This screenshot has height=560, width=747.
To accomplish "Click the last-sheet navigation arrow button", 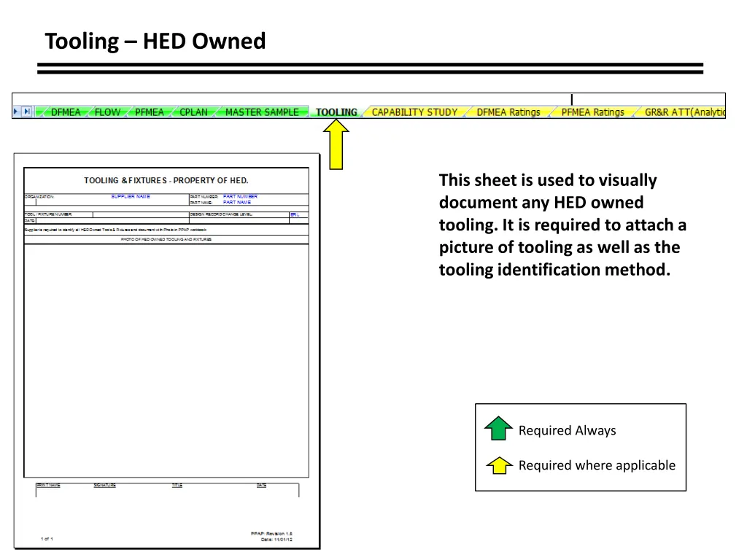I will 27,112.
